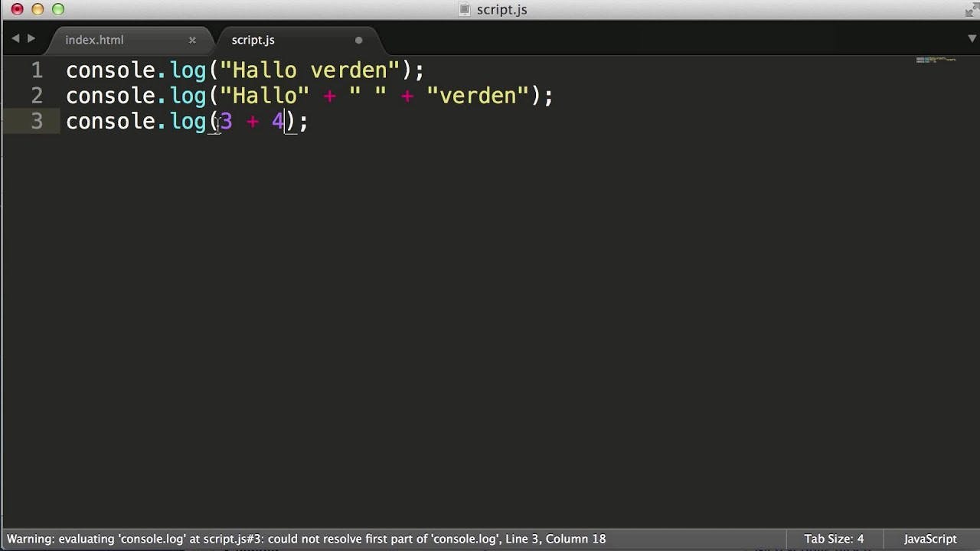The width and height of the screenshot is (980, 551).
Task: Click line number 2 in gutter
Action: (37, 96)
